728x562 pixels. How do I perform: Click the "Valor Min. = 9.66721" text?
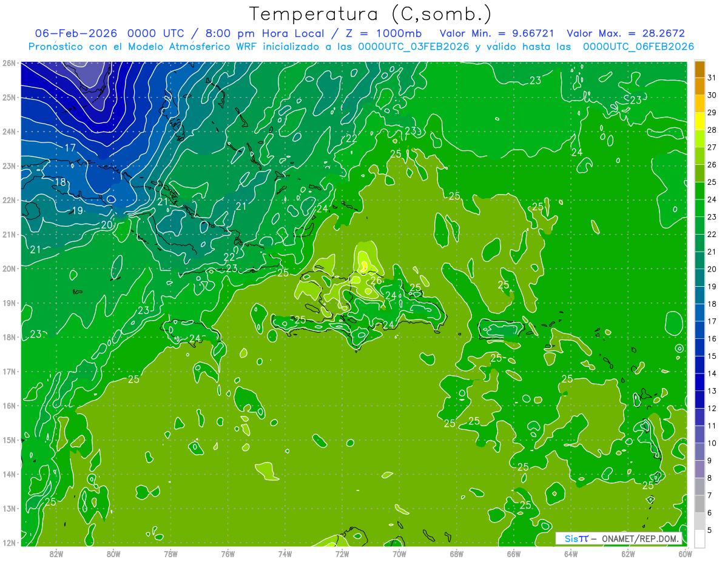click(x=497, y=33)
